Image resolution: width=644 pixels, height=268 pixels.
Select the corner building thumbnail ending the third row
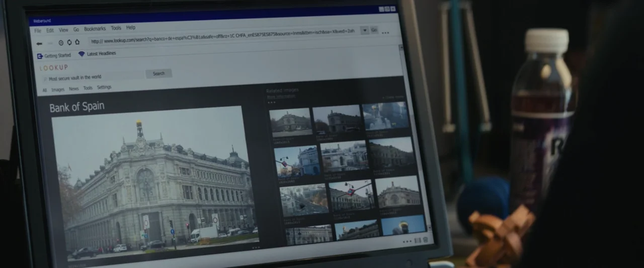[x=398, y=192]
